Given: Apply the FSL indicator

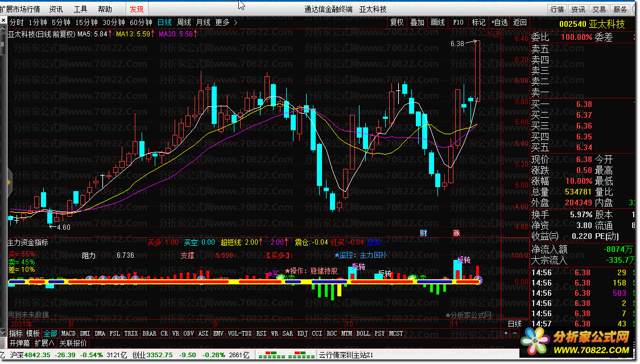Looking at the screenshot, I should click(115, 333).
